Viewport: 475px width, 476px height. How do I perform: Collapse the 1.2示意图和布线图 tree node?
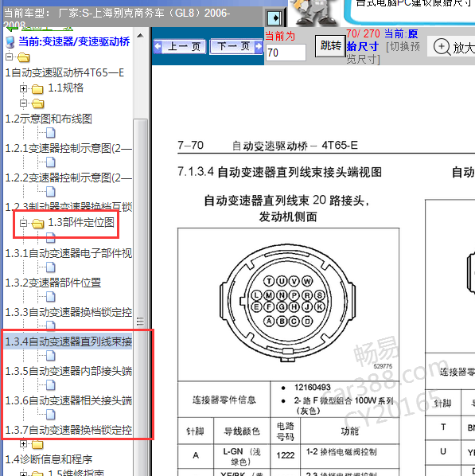pos(23,103)
